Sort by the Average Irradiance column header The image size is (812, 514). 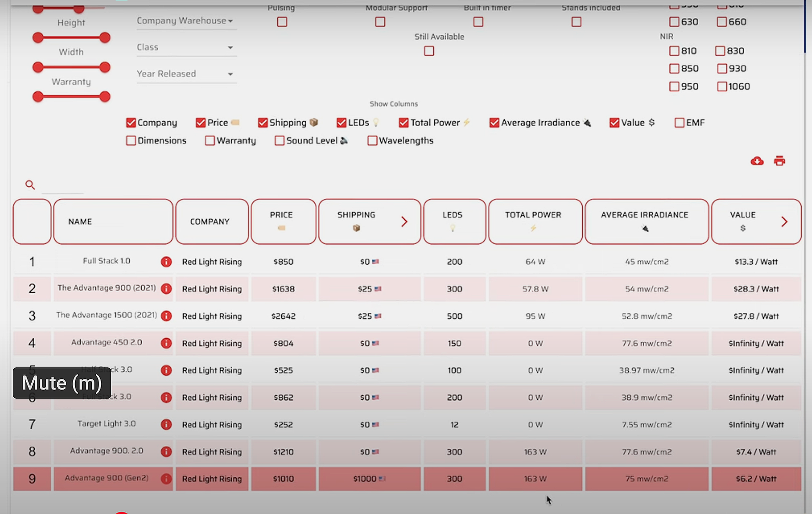click(647, 221)
